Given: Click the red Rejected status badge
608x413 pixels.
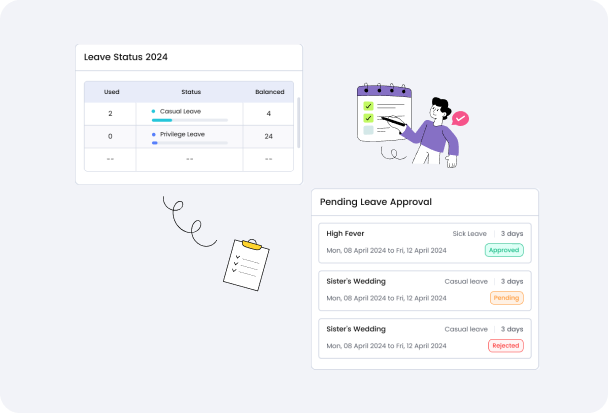Looking at the screenshot, I should [505, 345].
